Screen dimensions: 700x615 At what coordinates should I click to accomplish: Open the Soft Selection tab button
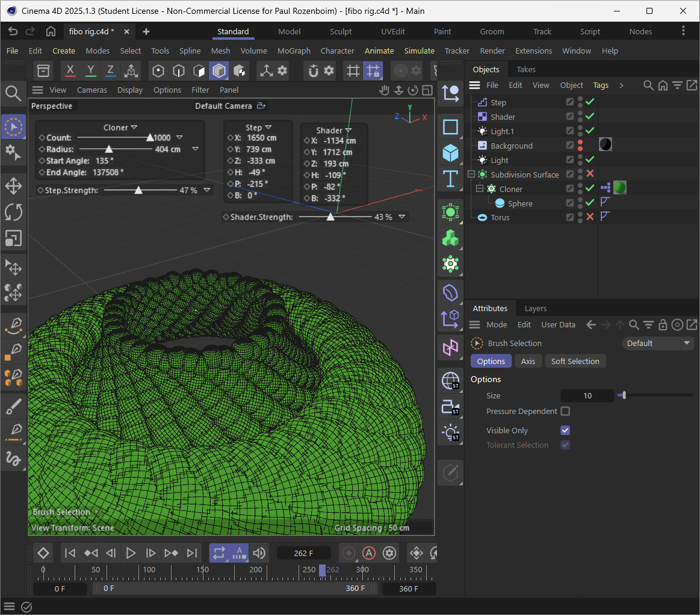tap(575, 361)
